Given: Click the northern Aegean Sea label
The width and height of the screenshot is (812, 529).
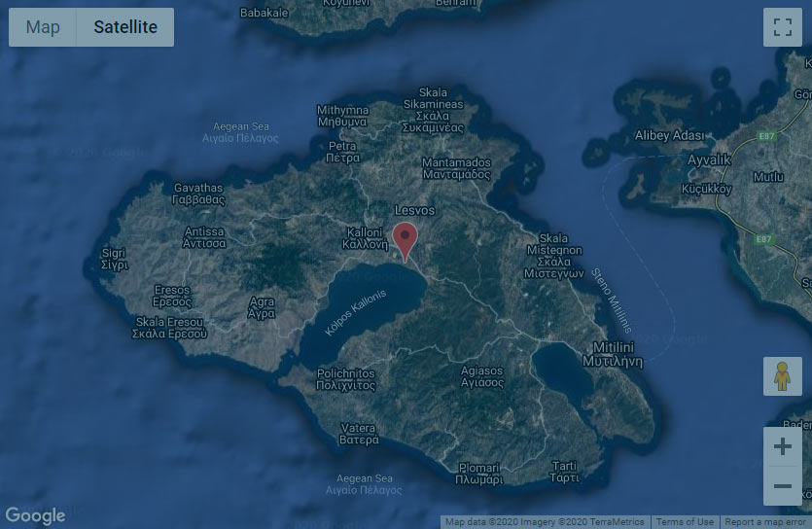Looking at the screenshot, I should pos(240,132).
